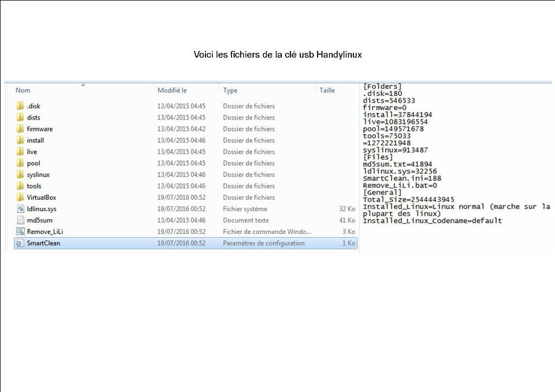
Task: Click the [Folders] section heading
Action: click(382, 87)
